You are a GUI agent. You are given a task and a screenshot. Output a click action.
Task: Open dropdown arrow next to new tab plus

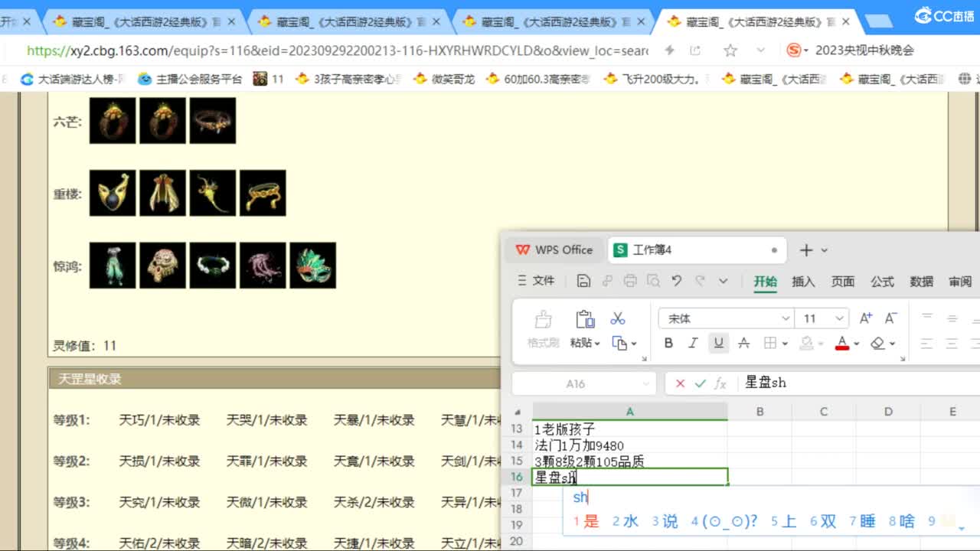point(825,250)
